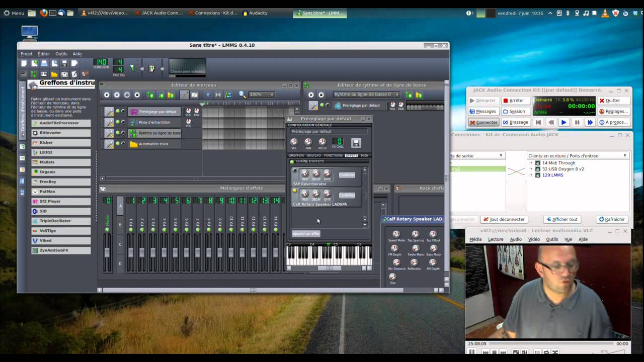Open the zoom 100% dropdown
Screen dimensions: 644x362
click(x=262, y=95)
